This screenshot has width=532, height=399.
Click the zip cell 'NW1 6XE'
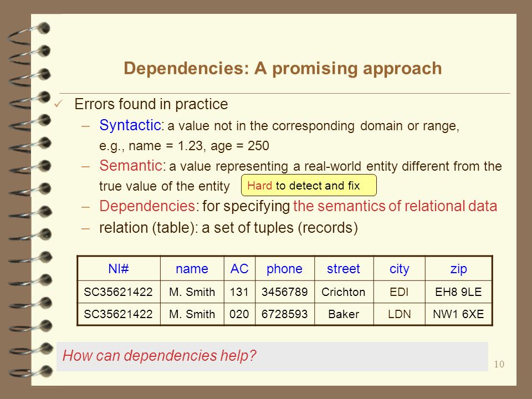coord(459,314)
